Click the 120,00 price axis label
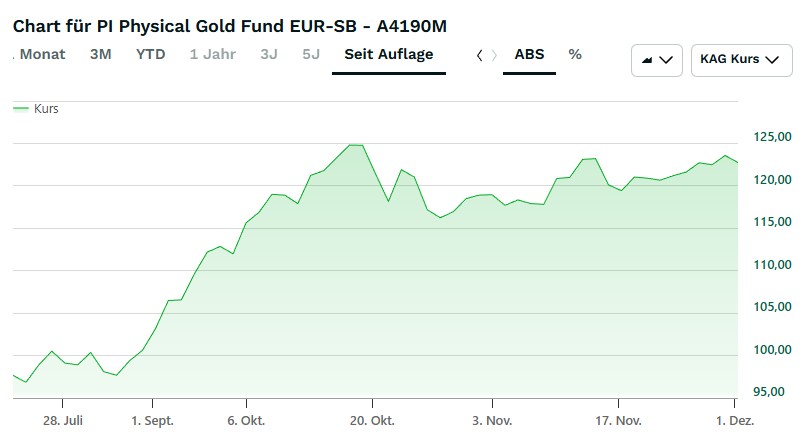 758,180
